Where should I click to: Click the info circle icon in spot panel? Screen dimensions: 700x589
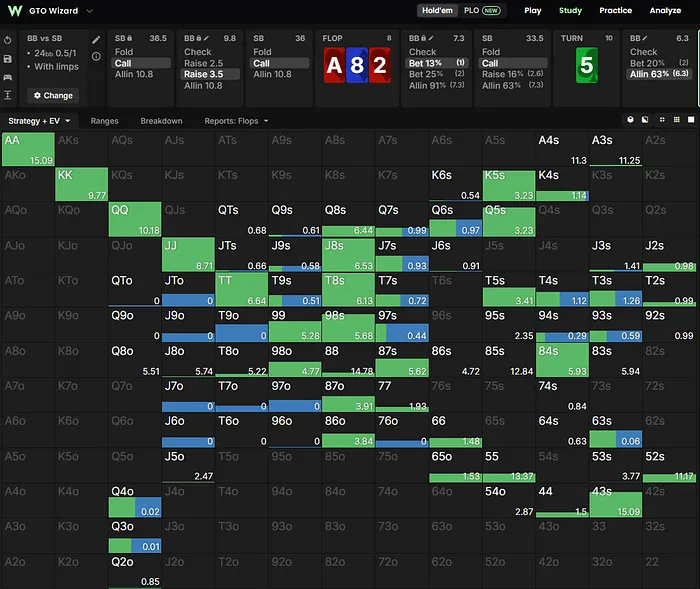(x=96, y=57)
